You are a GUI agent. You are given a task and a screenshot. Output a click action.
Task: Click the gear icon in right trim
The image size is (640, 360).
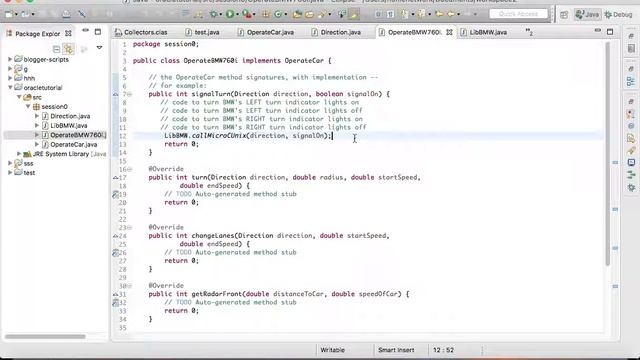pos(631,188)
